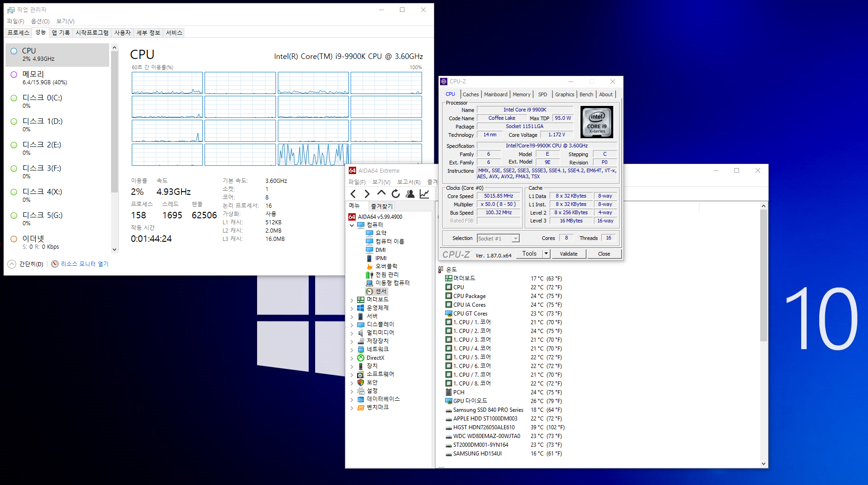The height and width of the screenshot is (485, 868).
Task: Click 리소스 모니터 icon in Task Manager
Action: [x=55, y=264]
